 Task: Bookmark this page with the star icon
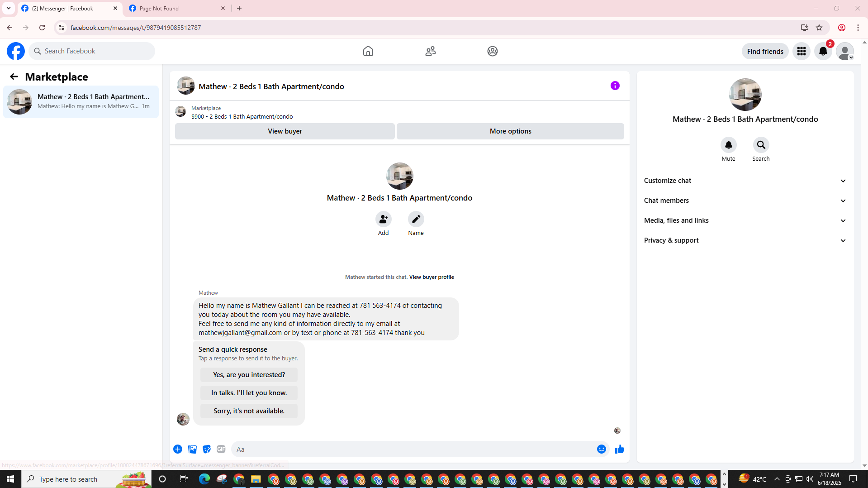tap(819, 28)
